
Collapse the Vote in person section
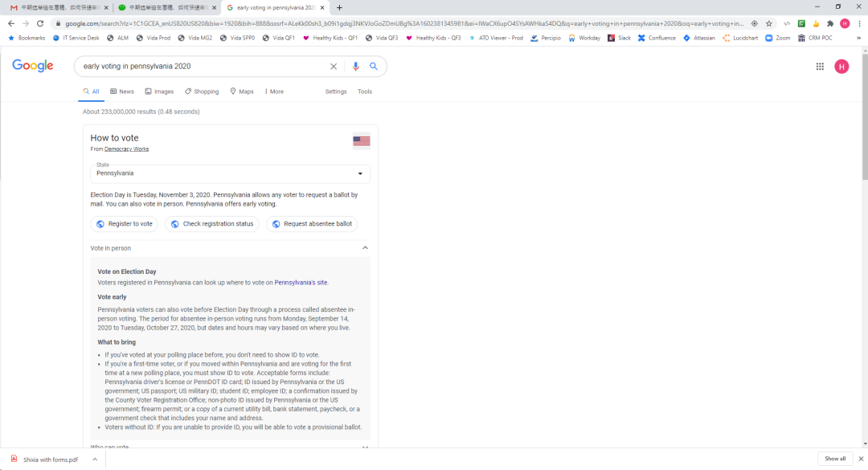(365, 248)
